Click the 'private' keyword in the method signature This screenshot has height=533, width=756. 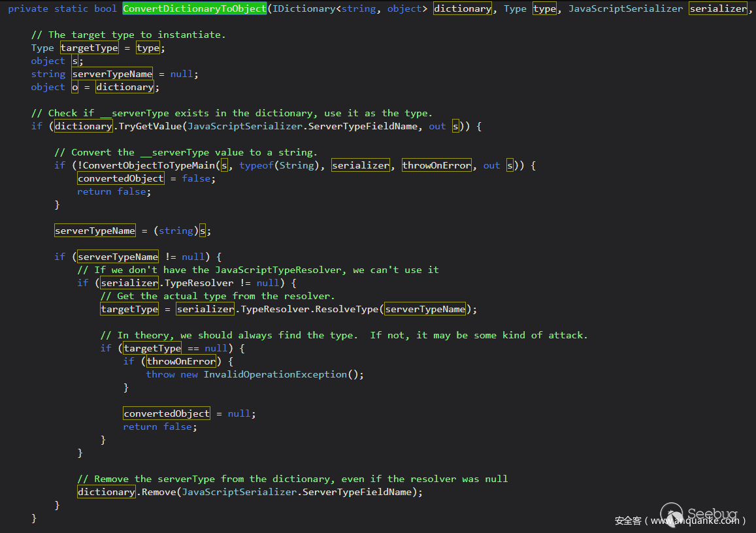28,8
